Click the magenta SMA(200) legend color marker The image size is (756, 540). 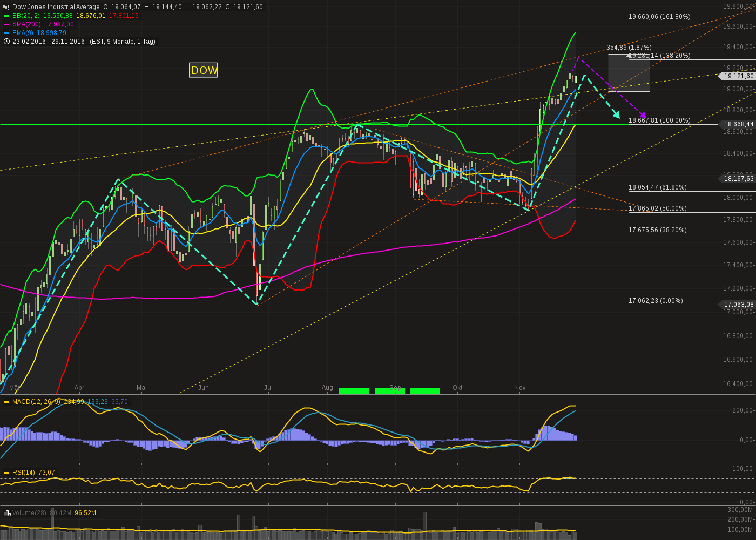[6, 24]
